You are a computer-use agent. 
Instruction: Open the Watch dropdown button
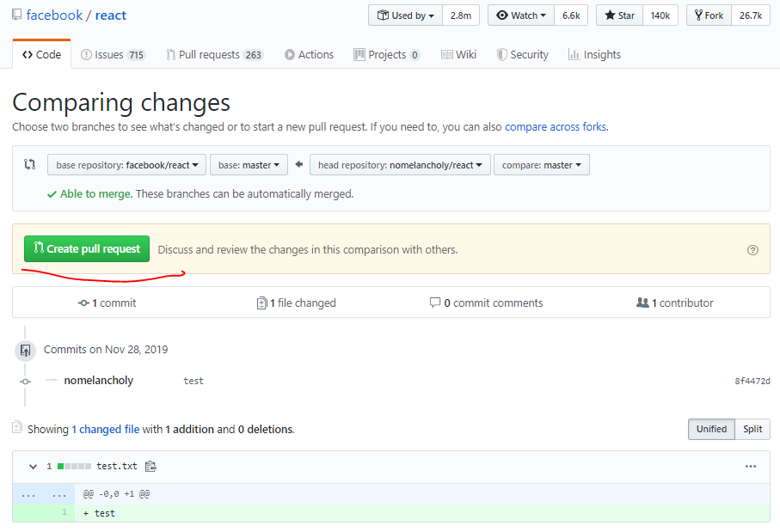coord(521,15)
